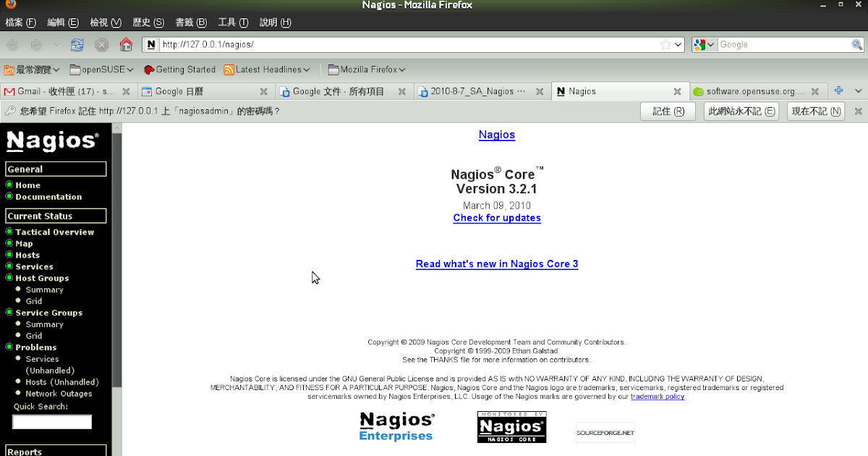The image size is (868, 456).
Task: Open the 說明 (H) menu
Action: (275, 22)
